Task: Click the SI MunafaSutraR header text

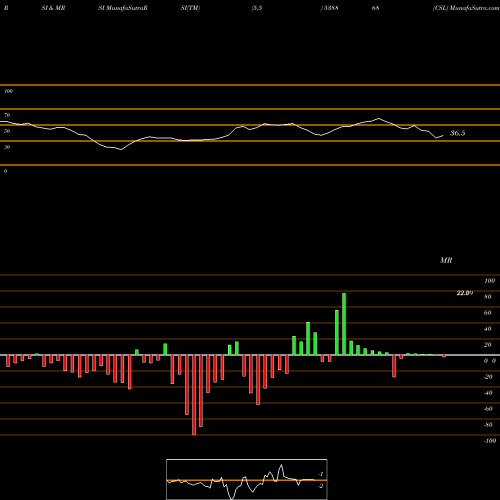Action: 123,8
